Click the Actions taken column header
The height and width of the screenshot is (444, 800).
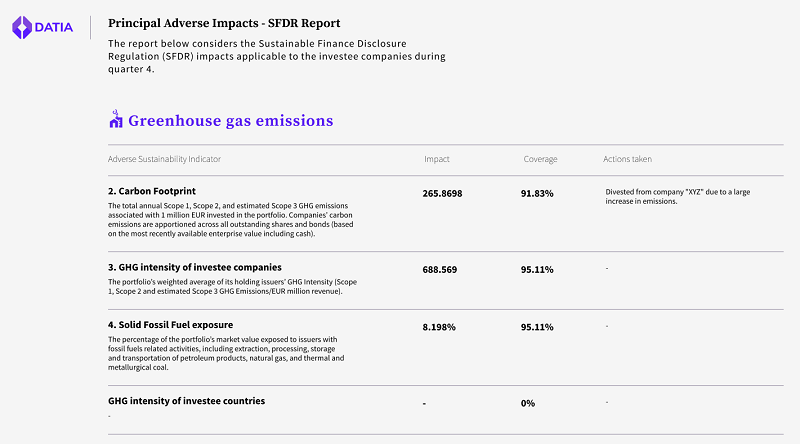(628, 159)
